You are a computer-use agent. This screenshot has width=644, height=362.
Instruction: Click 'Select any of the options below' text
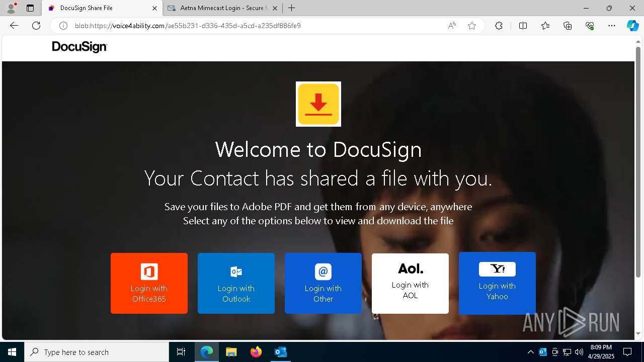tap(318, 221)
